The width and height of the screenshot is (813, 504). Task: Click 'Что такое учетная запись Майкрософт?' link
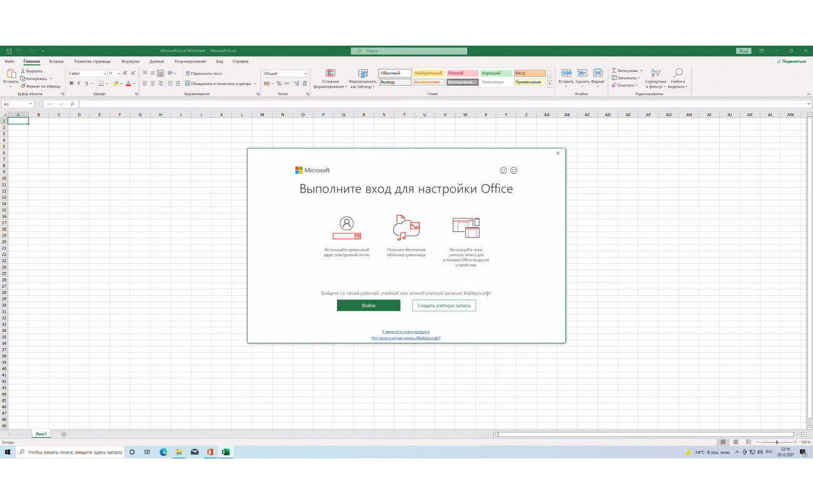pyautogui.click(x=406, y=338)
